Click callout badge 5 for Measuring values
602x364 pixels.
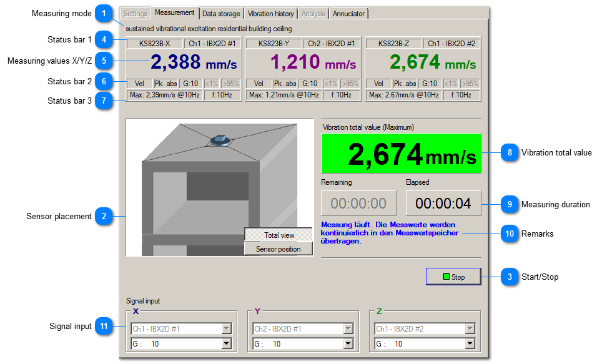pos(104,61)
